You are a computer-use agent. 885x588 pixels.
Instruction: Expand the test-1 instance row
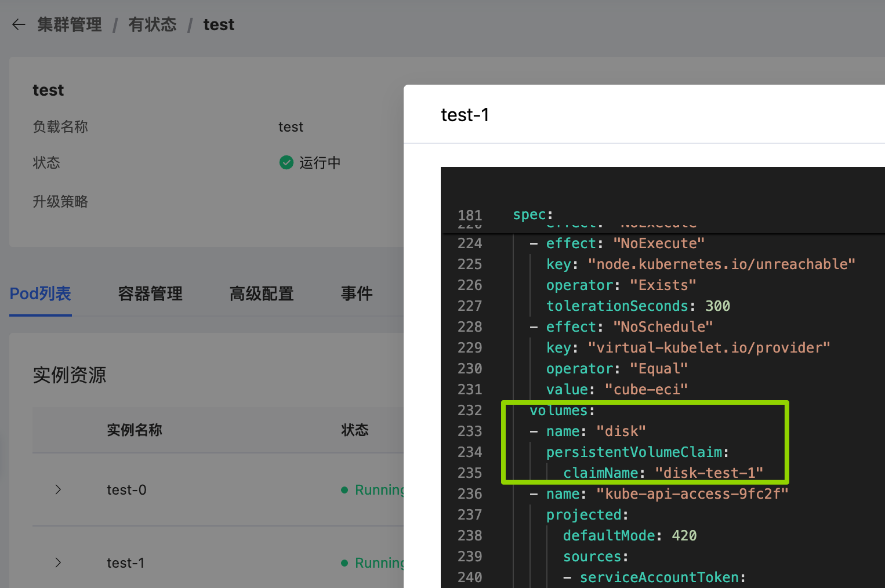tap(58, 563)
